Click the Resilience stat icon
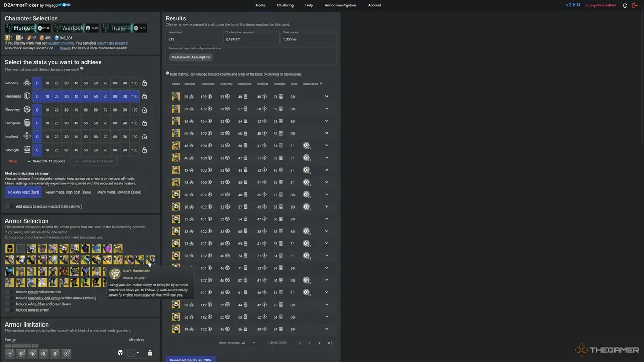This screenshot has width=644, height=362. 27,97
